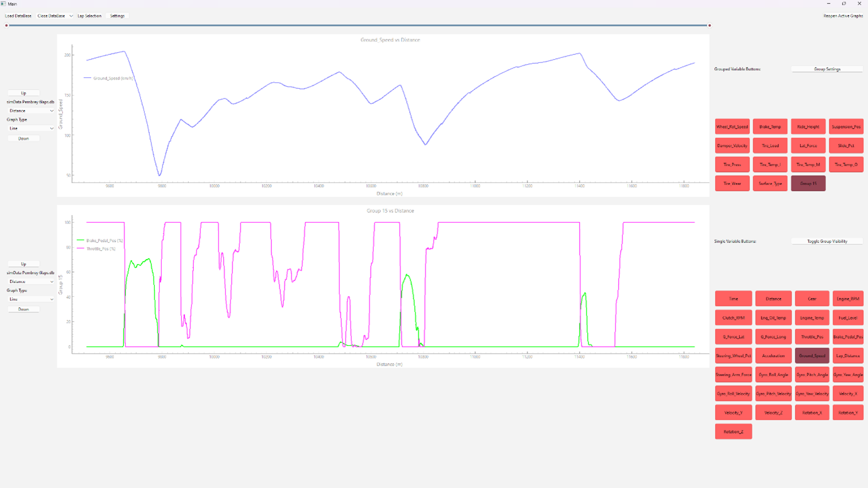Click the Load DataBase menu item
The width and height of the screenshot is (868, 488).
18,16
